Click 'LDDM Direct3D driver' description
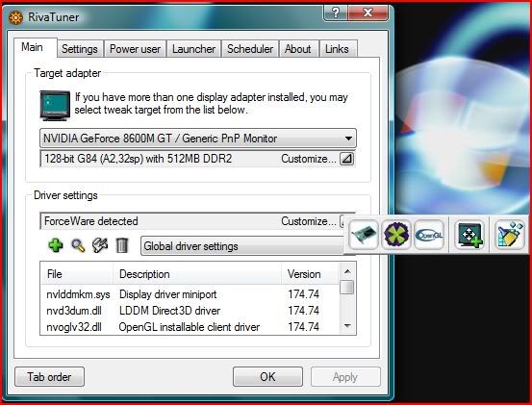 pos(169,311)
